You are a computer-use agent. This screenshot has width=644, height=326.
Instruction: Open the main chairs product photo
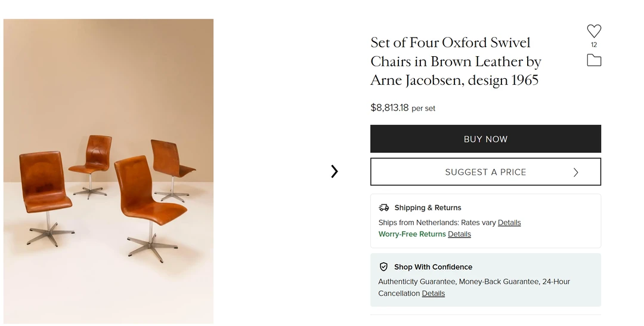tap(109, 171)
